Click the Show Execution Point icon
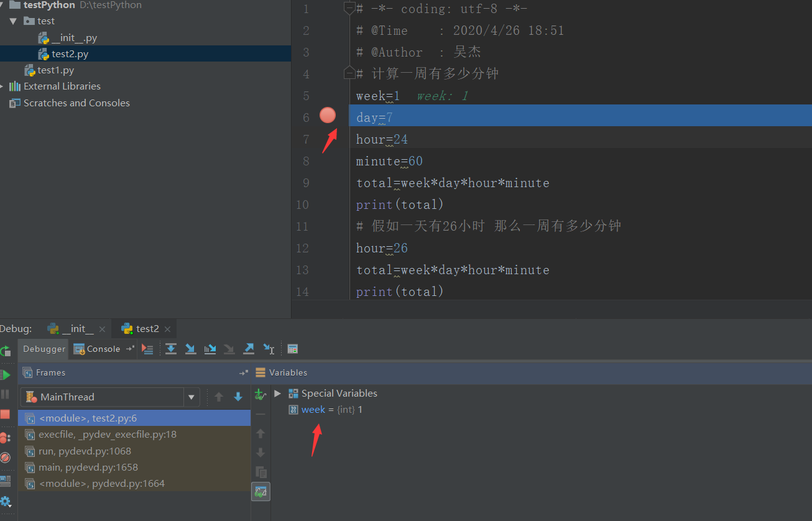The width and height of the screenshot is (812, 521). tap(148, 349)
